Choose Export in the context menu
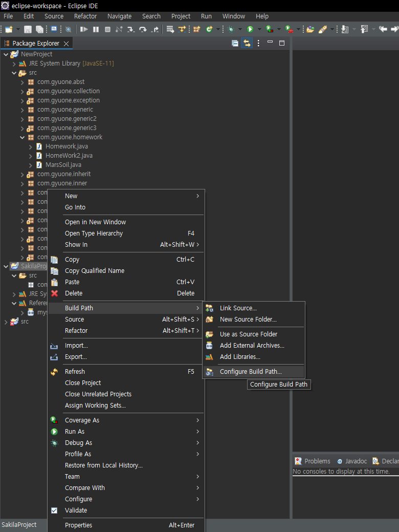399x532 pixels. pyautogui.click(x=126, y=356)
